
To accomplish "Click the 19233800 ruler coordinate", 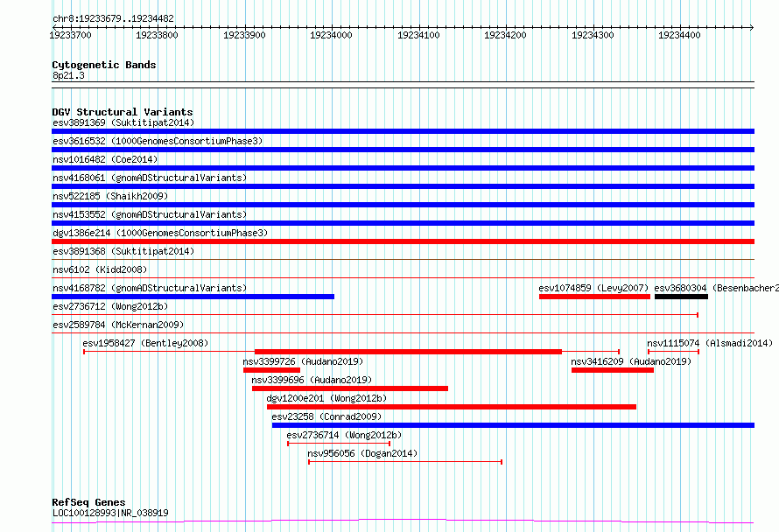I will pos(157,35).
